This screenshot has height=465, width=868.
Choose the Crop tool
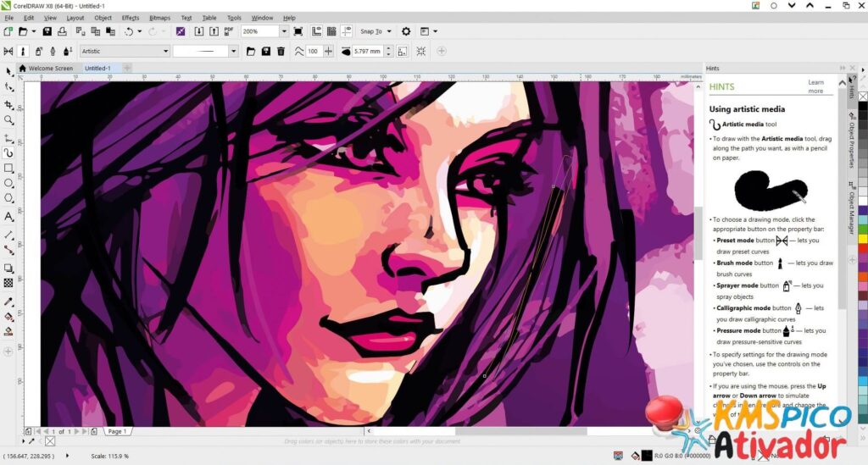8,104
